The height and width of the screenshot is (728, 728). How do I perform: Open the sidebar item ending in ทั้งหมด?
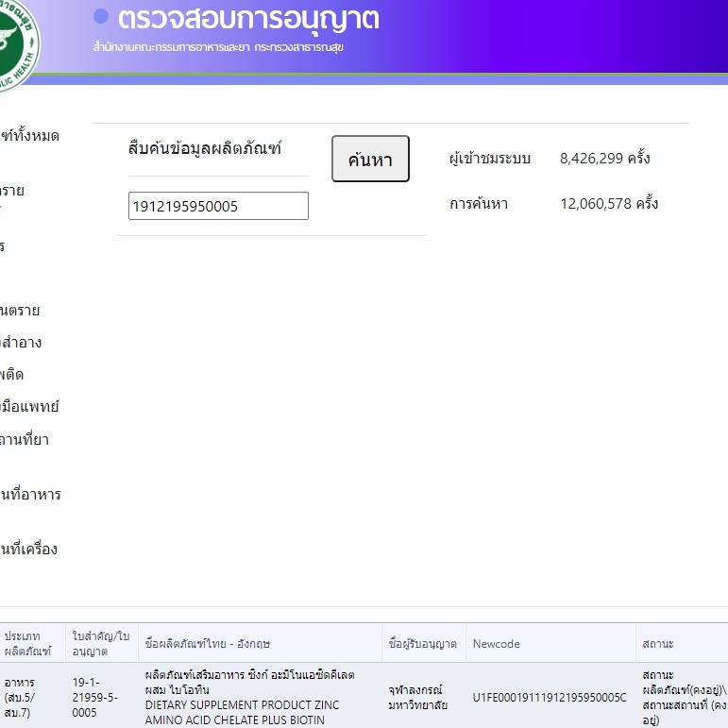(x=30, y=136)
